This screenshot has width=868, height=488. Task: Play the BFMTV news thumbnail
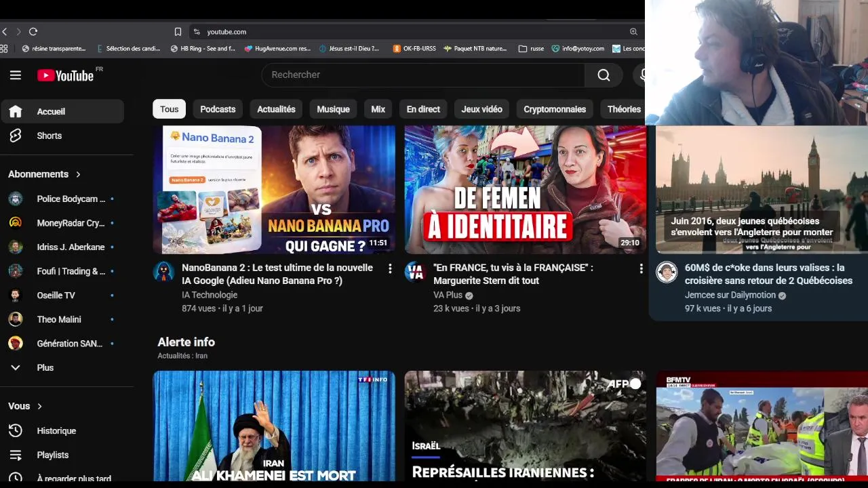point(762,426)
